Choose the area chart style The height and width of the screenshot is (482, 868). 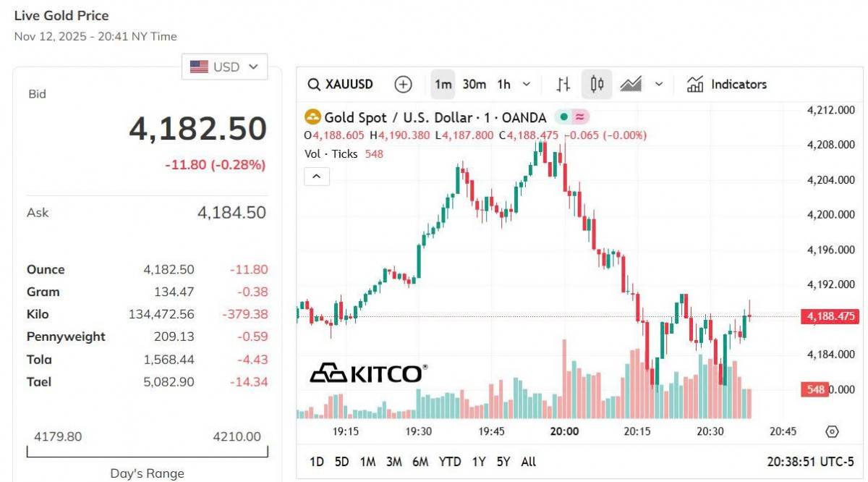631,85
